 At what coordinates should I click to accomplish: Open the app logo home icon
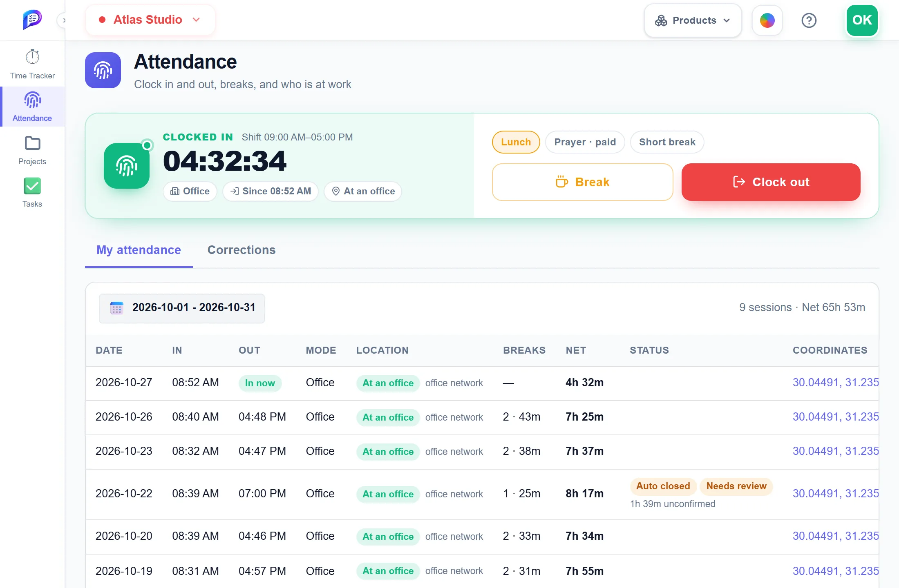tap(32, 20)
